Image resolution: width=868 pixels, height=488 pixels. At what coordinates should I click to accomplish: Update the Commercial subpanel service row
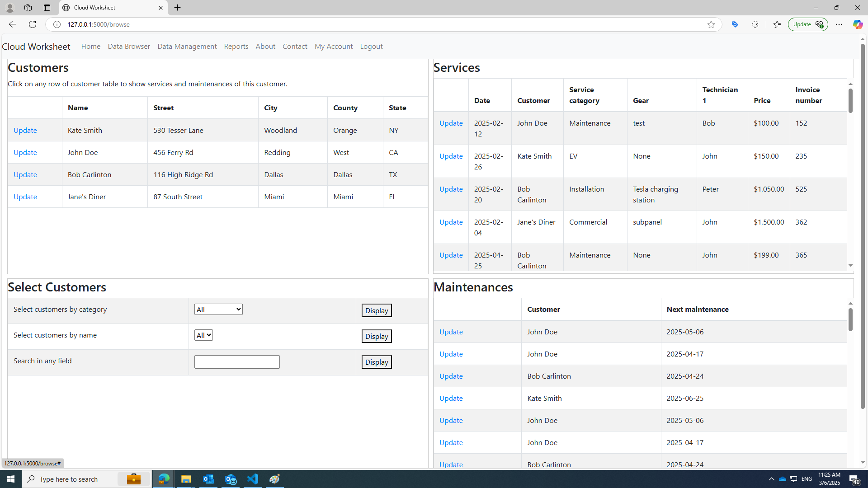click(x=451, y=222)
